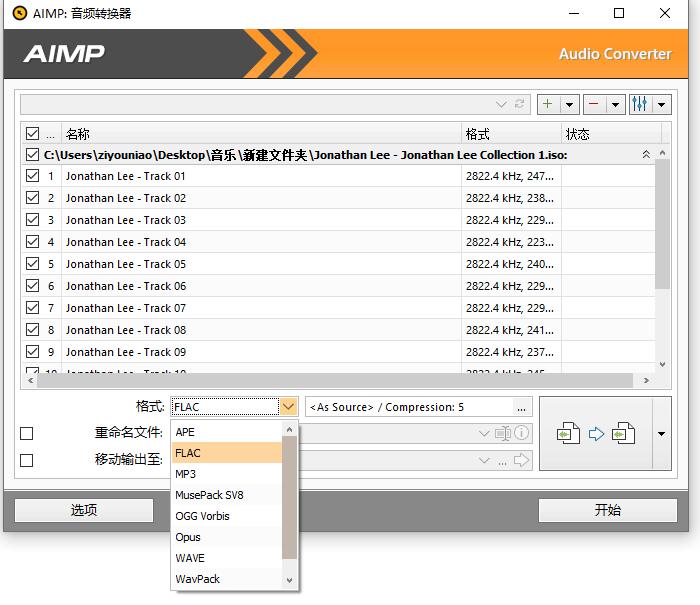Select the Jonathan Lee - Track 05 row

(338, 264)
